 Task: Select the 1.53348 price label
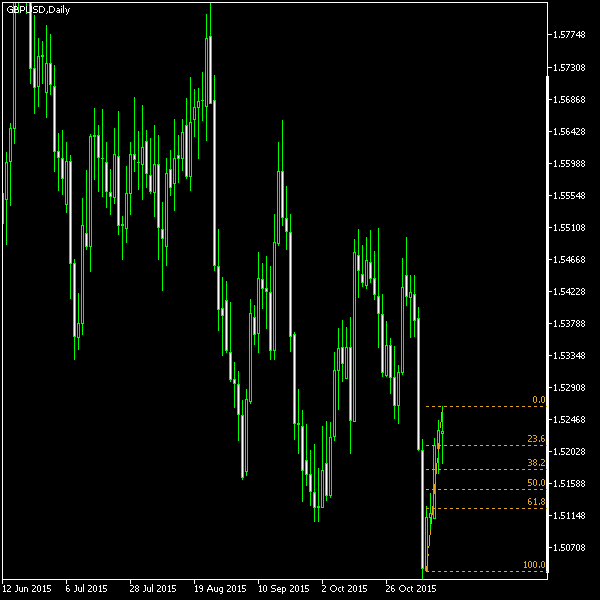569,356
